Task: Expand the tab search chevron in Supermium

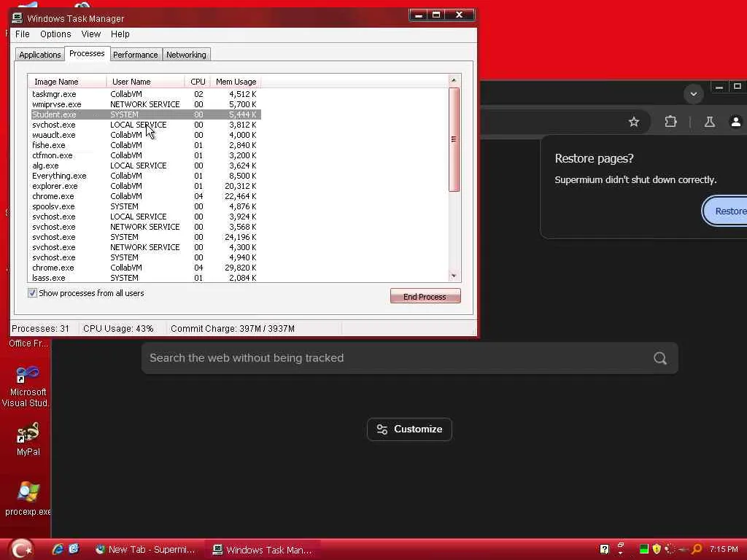Action: click(694, 94)
